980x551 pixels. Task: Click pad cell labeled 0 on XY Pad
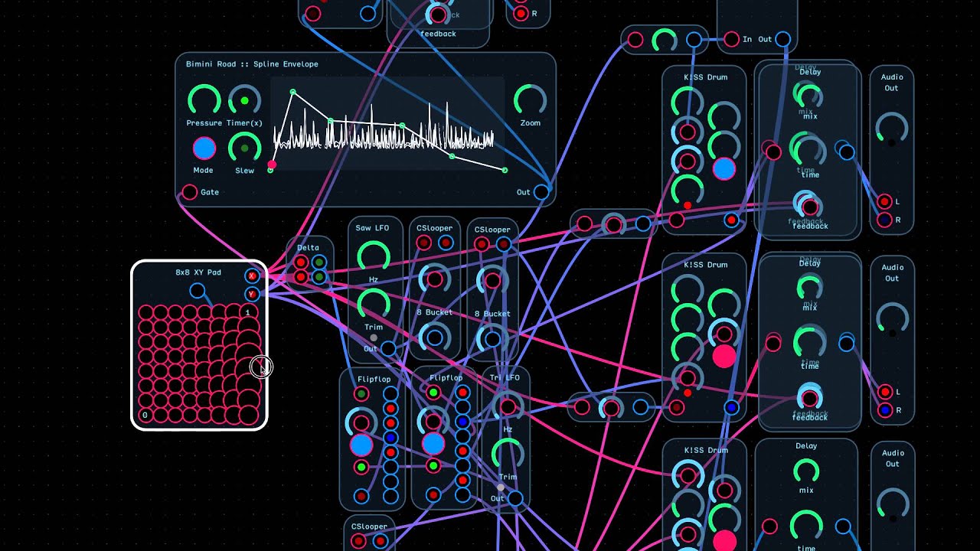(x=145, y=416)
